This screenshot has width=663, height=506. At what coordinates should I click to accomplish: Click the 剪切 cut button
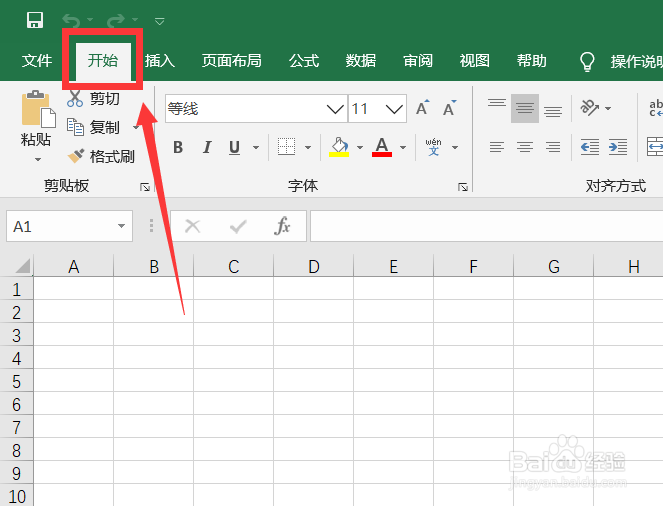(x=94, y=98)
